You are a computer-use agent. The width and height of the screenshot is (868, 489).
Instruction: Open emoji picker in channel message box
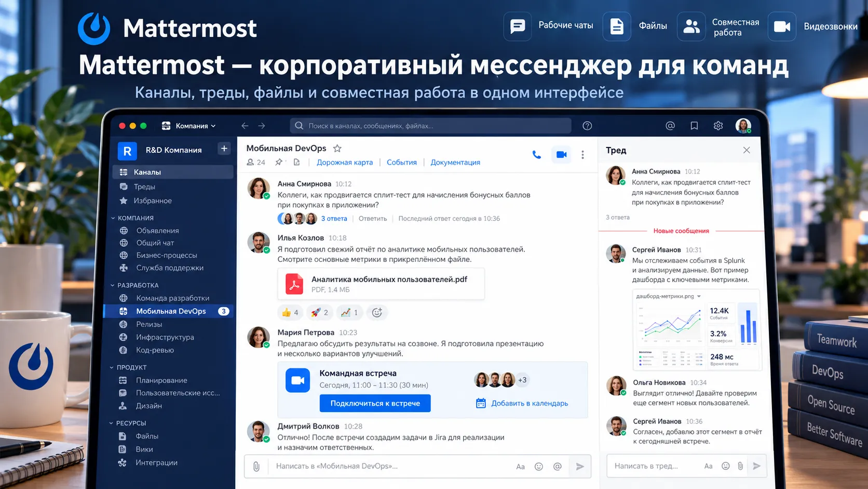pos(539,467)
